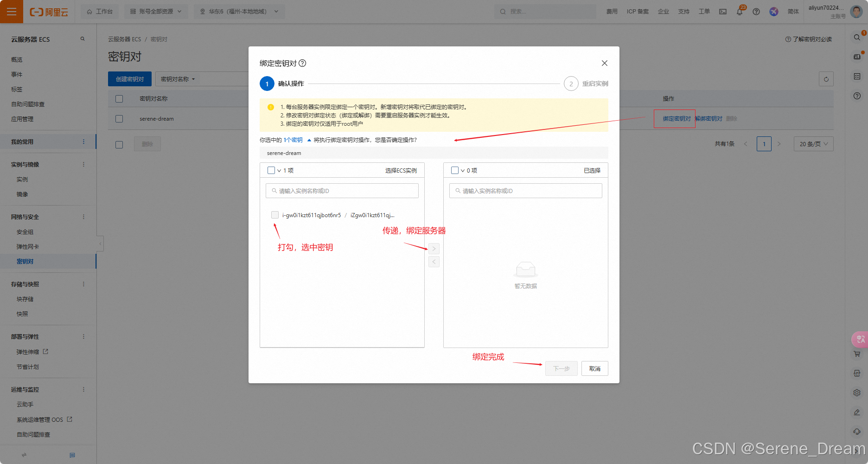The image size is (868, 464).
Task: Expand selection options in 1 项 panel header
Action: [279, 171]
